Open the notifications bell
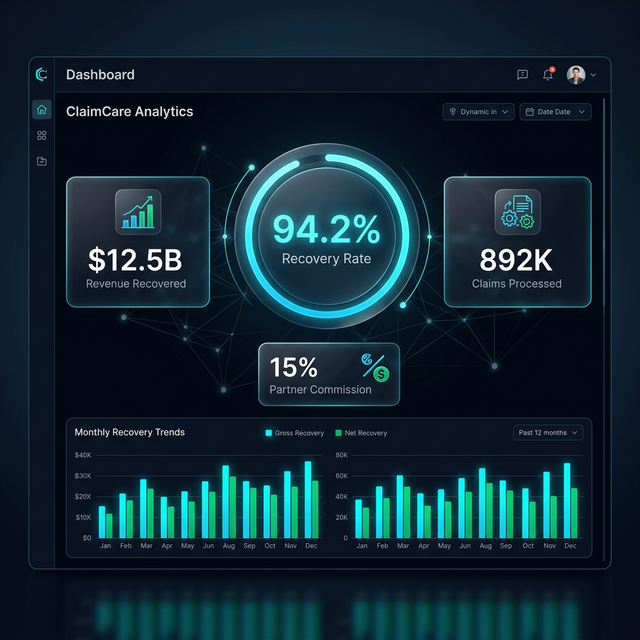This screenshot has width=640, height=640. [548, 74]
